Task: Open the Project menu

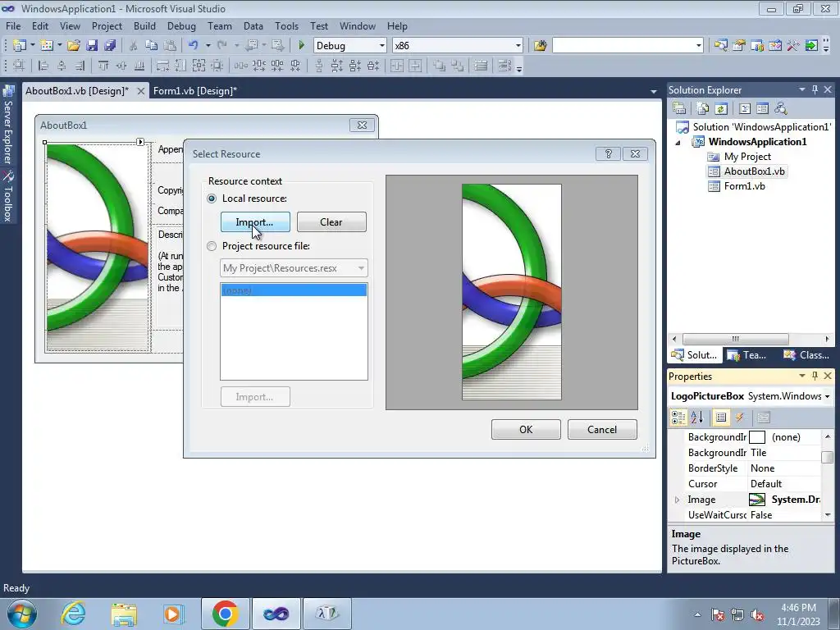Action: [x=107, y=25]
